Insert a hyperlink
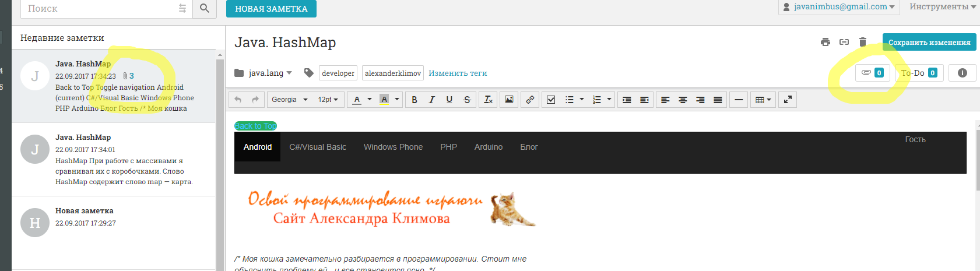Screen dimensions: 980x271 click(x=530, y=100)
